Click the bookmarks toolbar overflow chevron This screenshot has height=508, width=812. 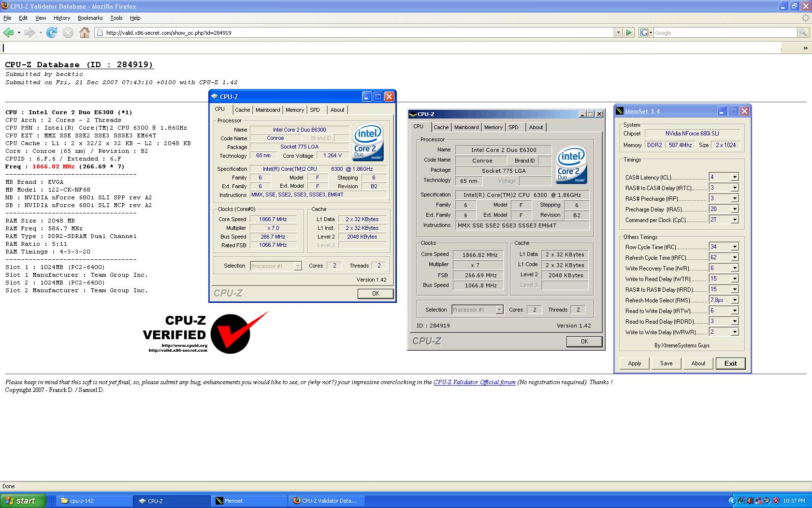[x=805, y=48]
